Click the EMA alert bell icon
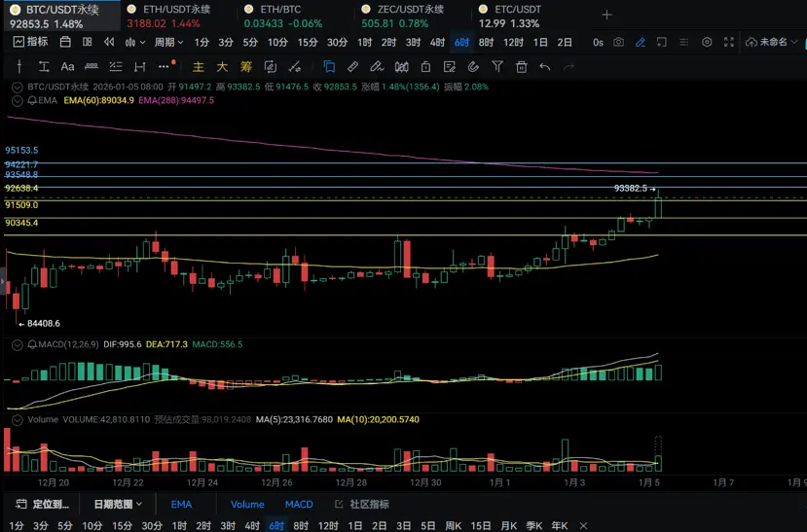This screenshot has height=532, width=807. point(32,101)
